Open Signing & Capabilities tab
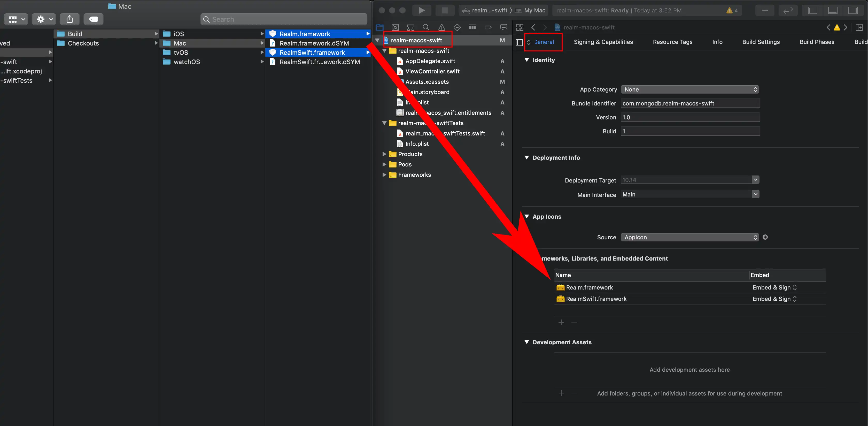This screenshot has height=426, width=868. [603, 42]
